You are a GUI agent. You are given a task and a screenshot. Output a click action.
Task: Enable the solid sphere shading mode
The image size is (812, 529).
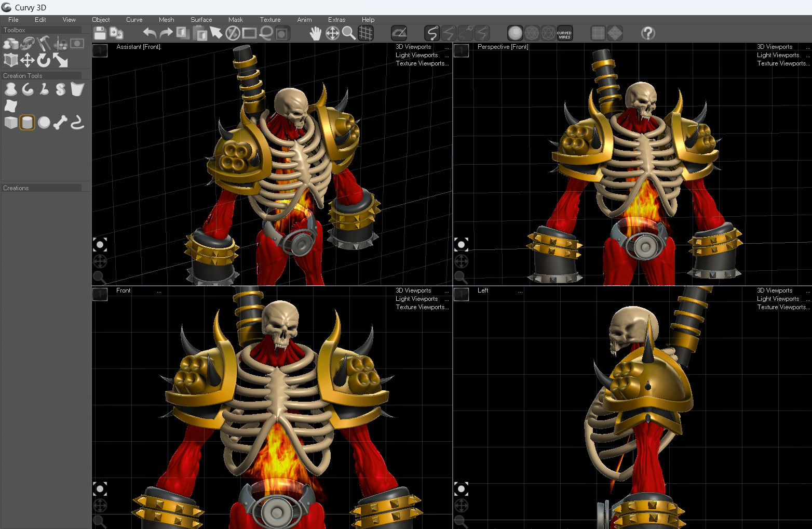click(515, 33)
